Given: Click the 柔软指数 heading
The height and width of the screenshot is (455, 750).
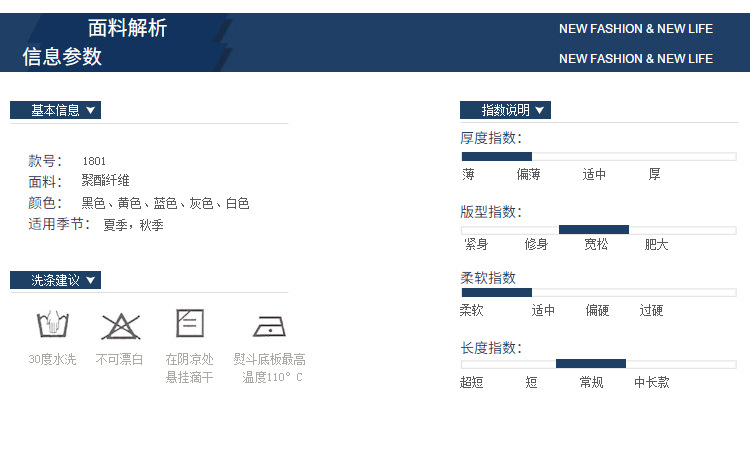Looking at the screenshot, I should 488,278.
